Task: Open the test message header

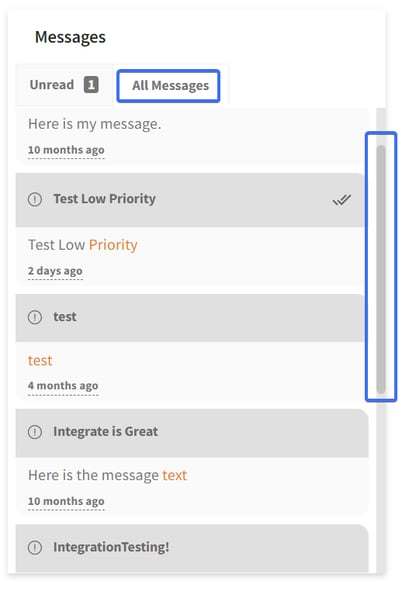Action: tap(190, 318)
